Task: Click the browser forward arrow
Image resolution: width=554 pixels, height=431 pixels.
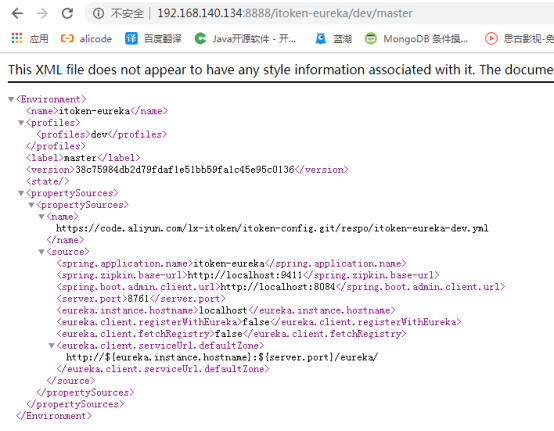Action: click(42, 13)
